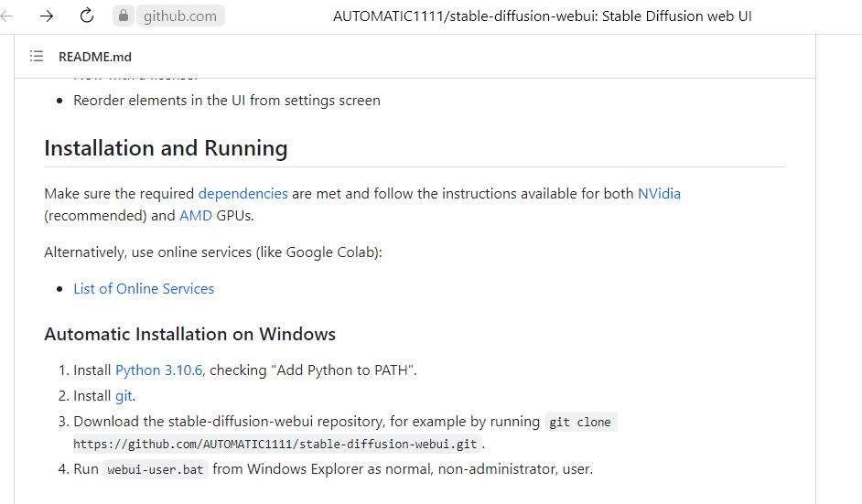Open the README outline list icon
The width and height of the screenshot is (862, 504).
point(37,57)
